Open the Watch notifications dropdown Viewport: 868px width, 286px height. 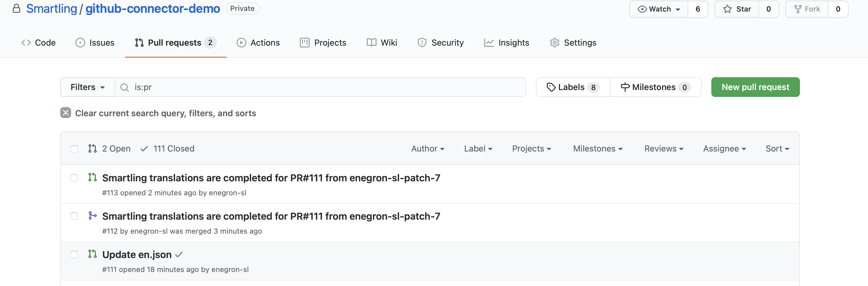[659, 9]
